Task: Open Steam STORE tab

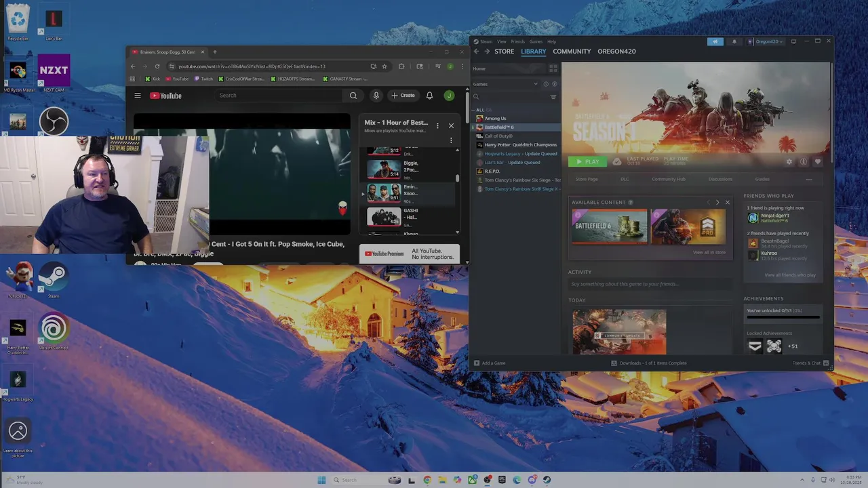Action: 504,52
